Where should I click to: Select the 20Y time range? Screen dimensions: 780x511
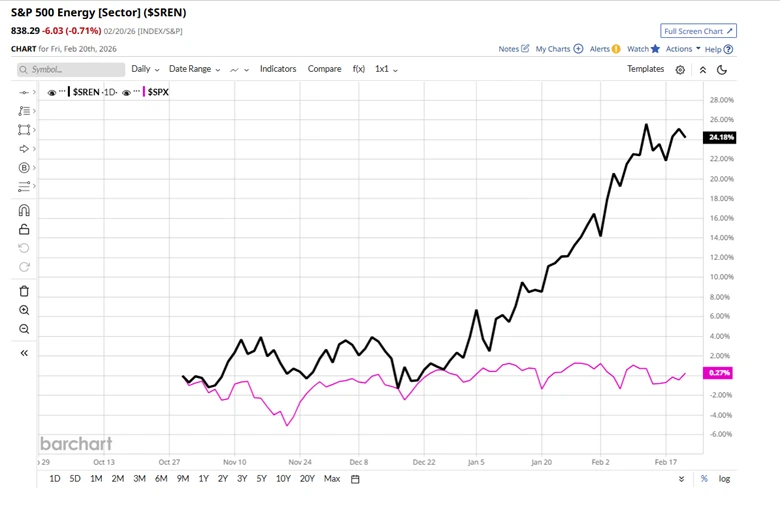307,479
